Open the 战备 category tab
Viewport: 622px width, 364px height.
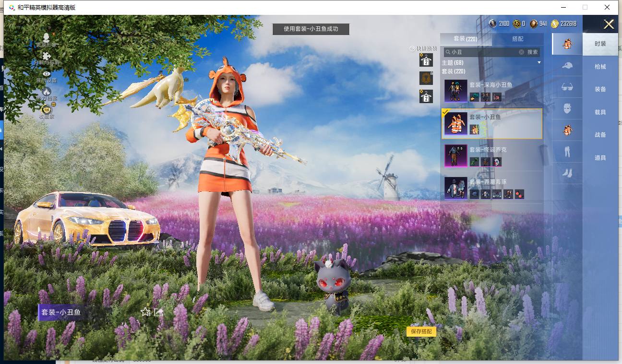click(x=600, y=135)
